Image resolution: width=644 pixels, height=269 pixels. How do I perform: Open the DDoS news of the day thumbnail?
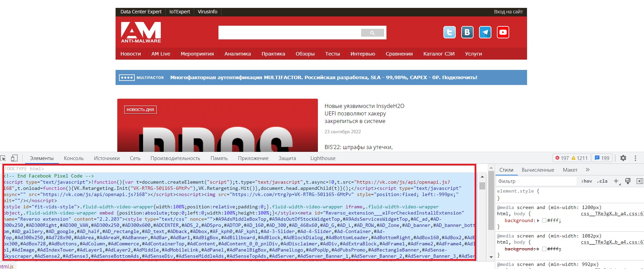click(218, 125)
